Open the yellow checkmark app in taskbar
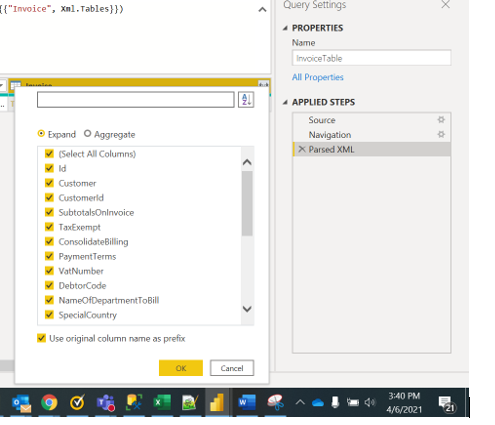 tap(77, 403)
